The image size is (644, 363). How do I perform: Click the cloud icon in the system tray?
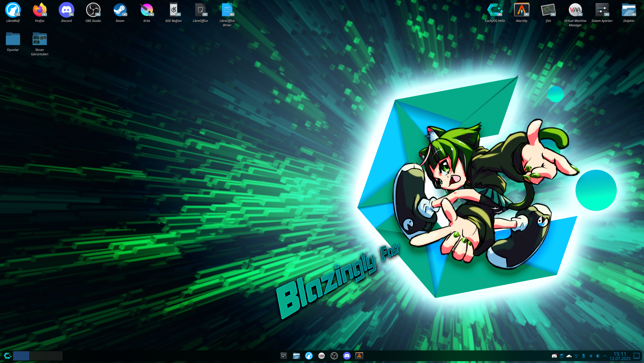click(x=569, y=356)
